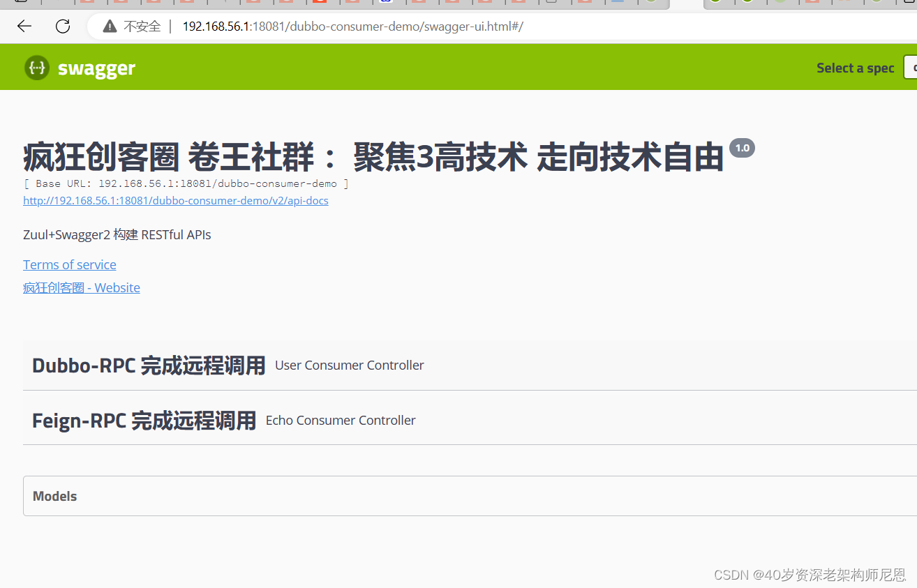
Task: Click the 1.0 version badge
Action: coord(742,148)
